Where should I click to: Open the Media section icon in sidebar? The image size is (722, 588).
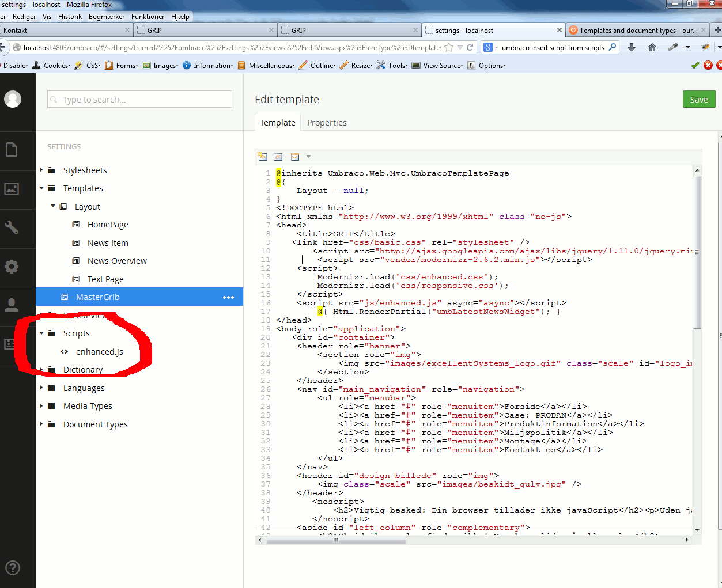[12, 189]
